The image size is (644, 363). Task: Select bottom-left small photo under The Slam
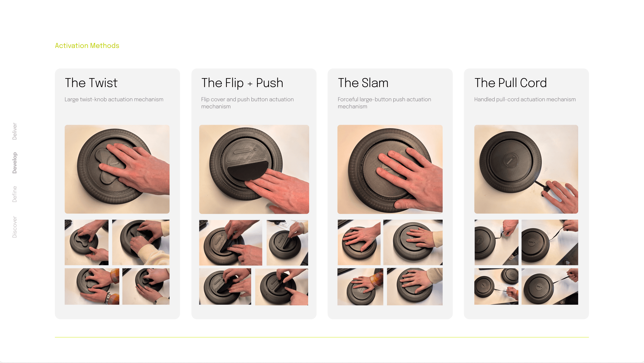[x=360, y=287]
